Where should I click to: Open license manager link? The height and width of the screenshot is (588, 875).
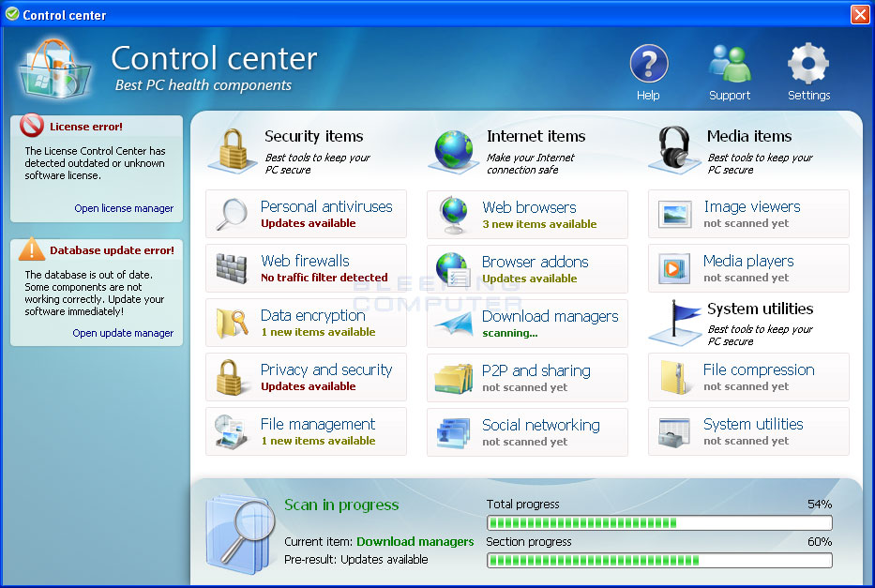124,208
